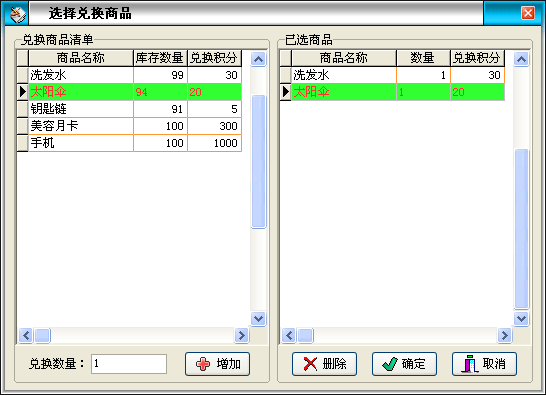This screenshot has width=546, height=395.
Task: Select the 钥匙链 row in product list
Action: point(135,109)
